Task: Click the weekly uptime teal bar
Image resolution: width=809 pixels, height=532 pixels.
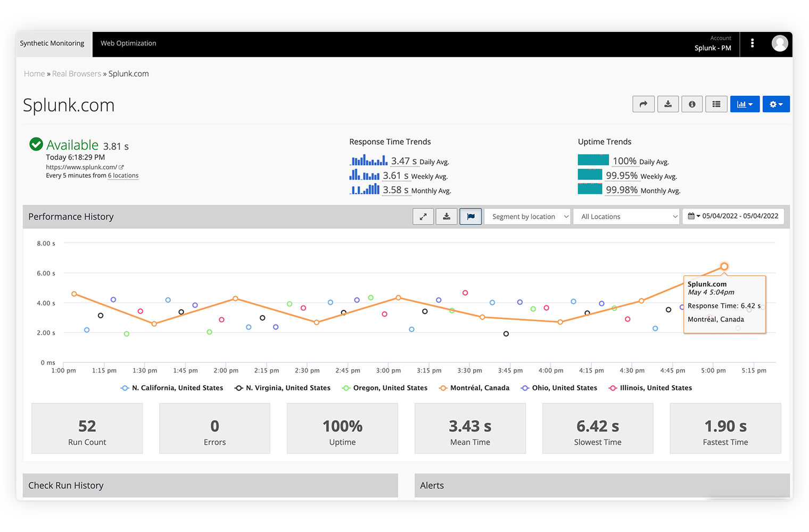Action: coord(590,174)
